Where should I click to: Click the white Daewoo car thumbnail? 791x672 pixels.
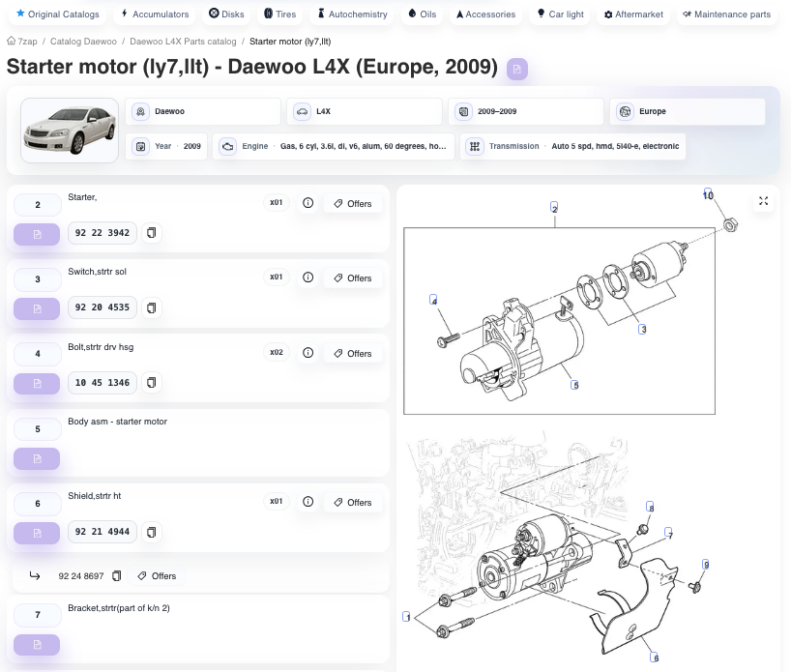click(x=70, y=131)
